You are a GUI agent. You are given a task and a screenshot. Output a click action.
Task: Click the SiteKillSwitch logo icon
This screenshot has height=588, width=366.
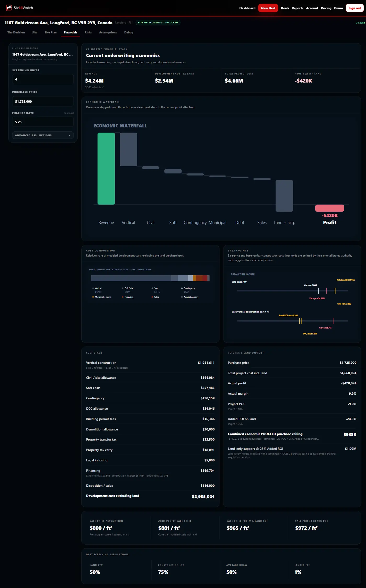9,8
